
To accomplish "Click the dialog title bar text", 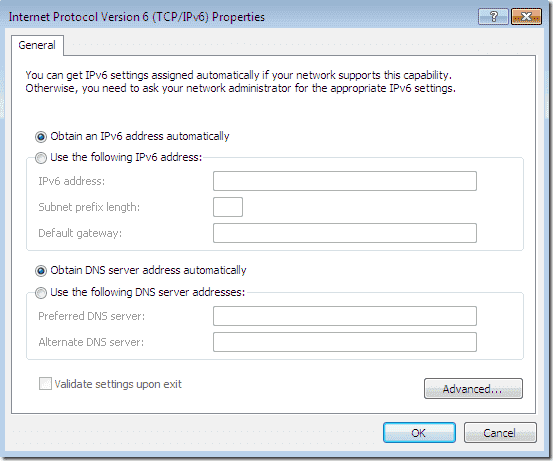I will [137, 17].
